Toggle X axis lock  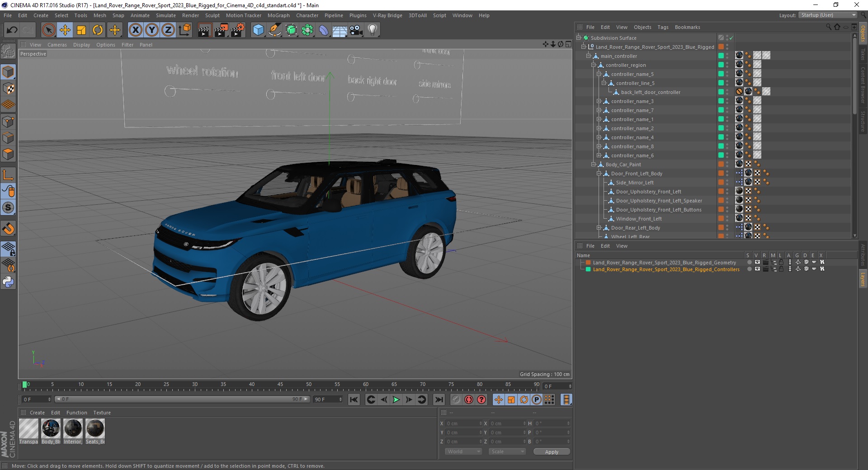pyautogui.click(x=135, y=30)
